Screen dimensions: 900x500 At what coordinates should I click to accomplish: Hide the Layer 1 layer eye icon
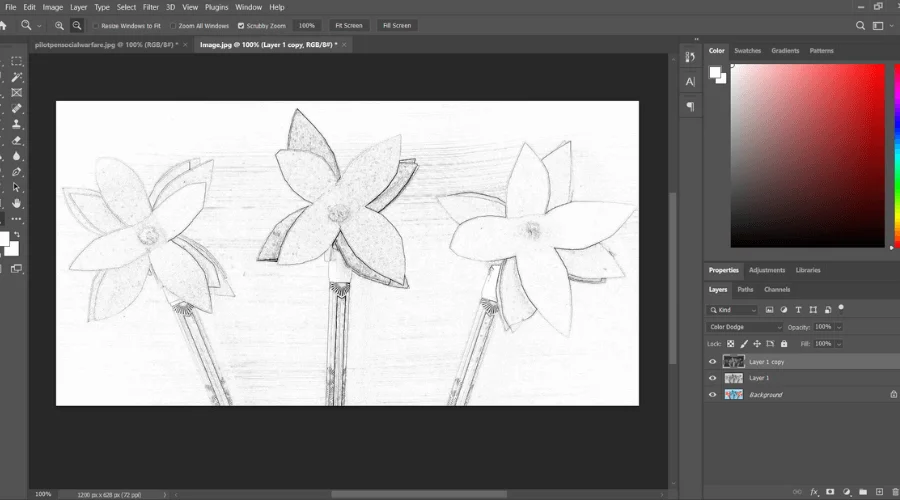tap(712, 378)
